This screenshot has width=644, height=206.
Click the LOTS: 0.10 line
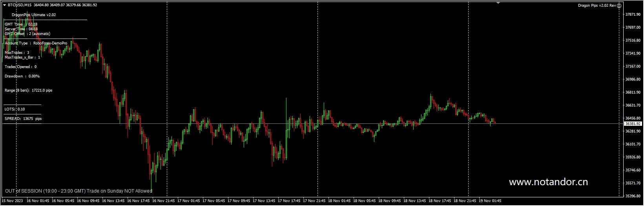click(15, 109)
